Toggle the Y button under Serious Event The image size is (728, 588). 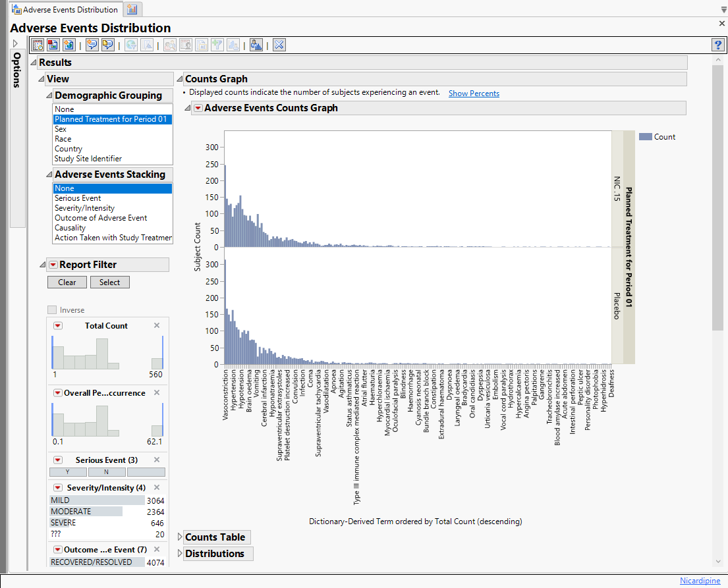pos(68,472)
